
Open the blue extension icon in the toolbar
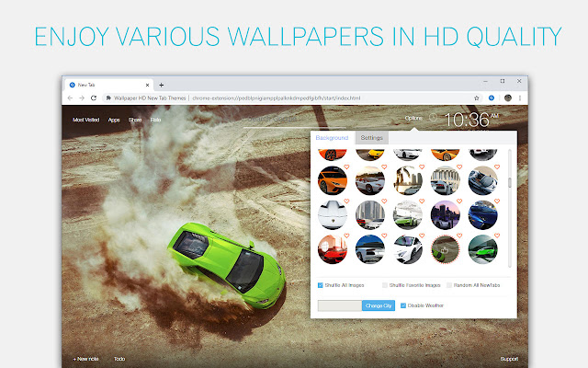pos(492,98)
